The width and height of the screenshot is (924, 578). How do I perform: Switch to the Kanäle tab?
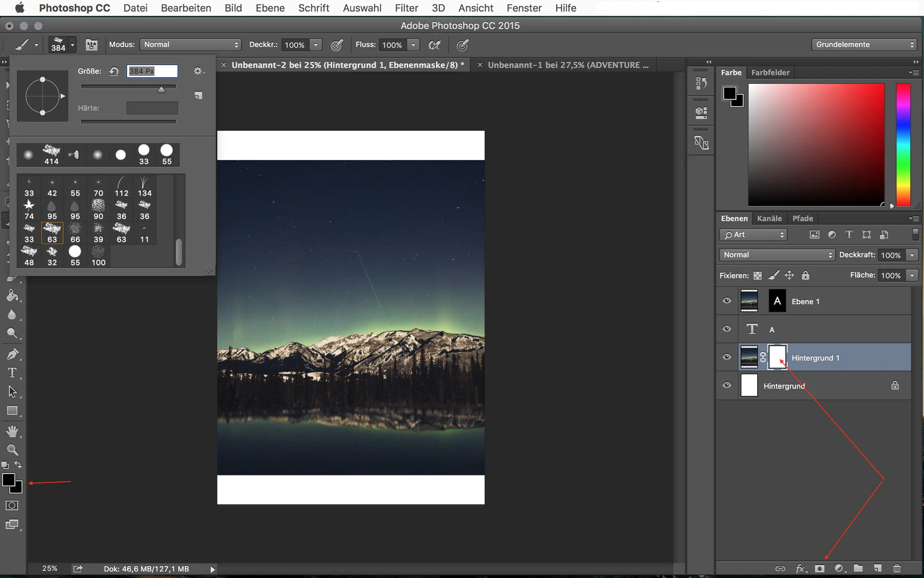point(769,218)
